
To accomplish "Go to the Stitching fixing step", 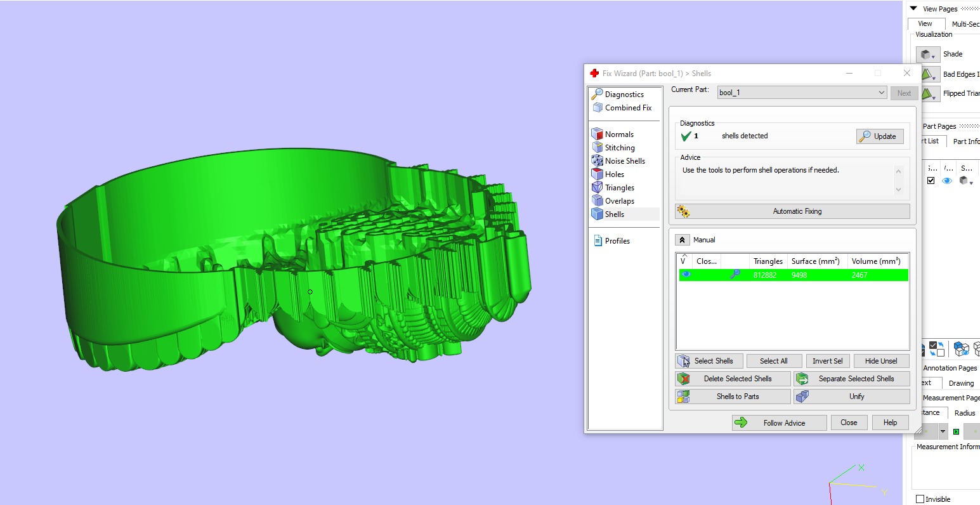I will pyautogui.click(x=613, y=147).
